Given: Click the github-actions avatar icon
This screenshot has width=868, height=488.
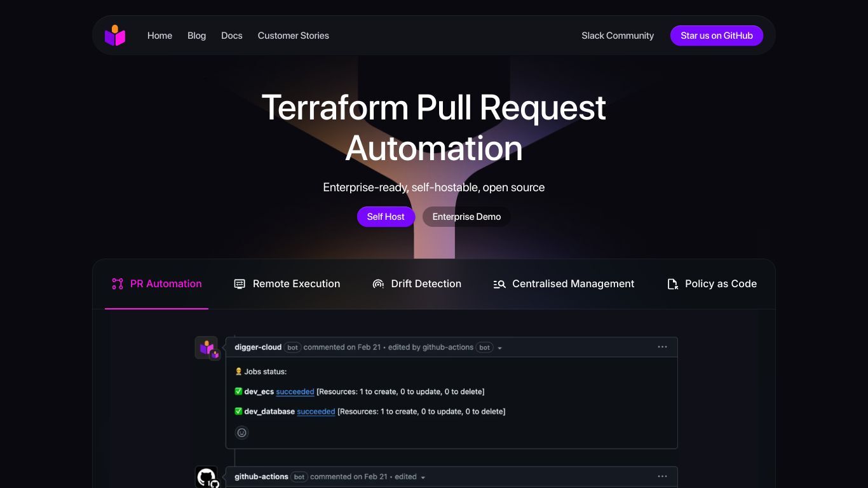Looking at the screenshot, I should click(207, 477).
